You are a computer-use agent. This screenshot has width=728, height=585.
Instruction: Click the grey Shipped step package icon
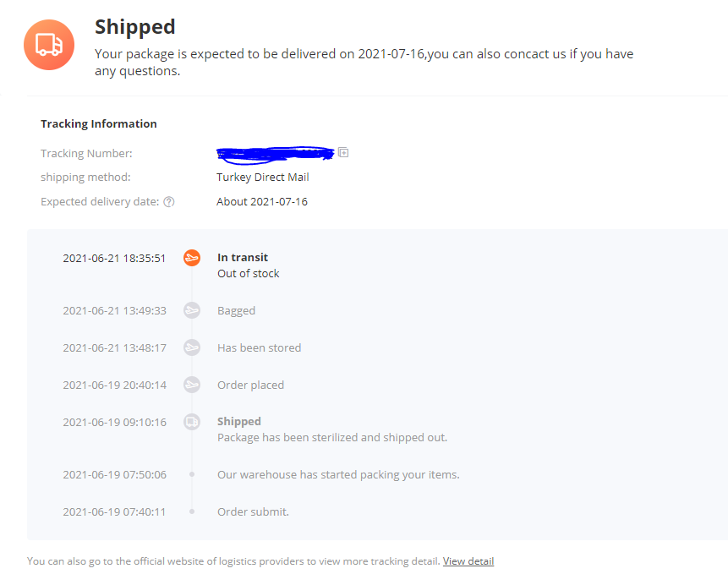192,422
